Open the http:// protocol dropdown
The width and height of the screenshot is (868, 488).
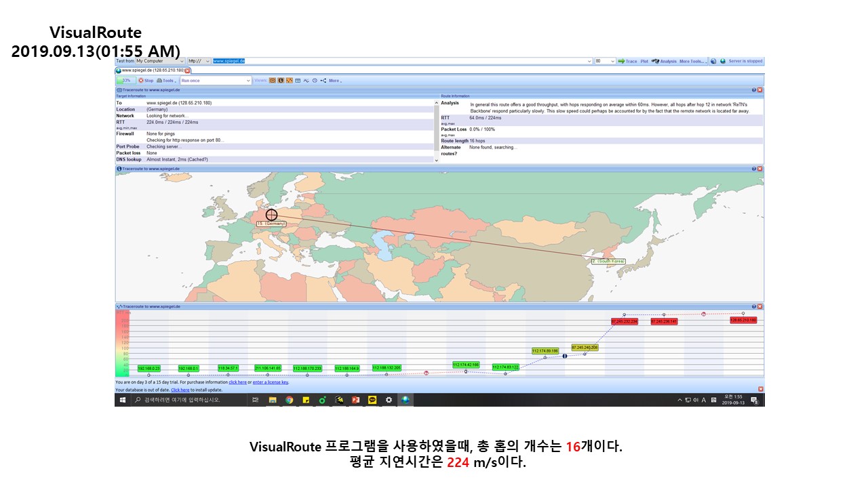[x=199, y=61]
